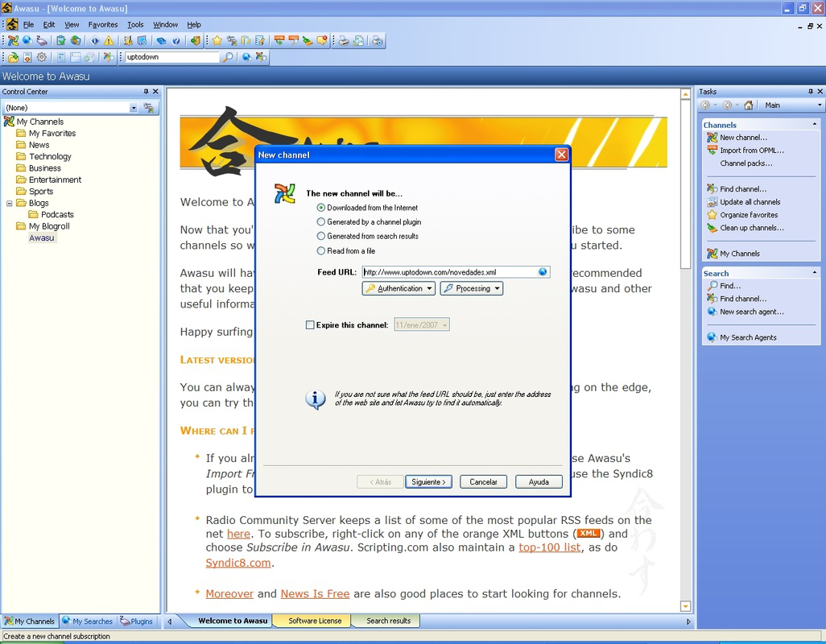The image size is (826, 644).
Task: Switch to the Search results tab
Action: 388,621
